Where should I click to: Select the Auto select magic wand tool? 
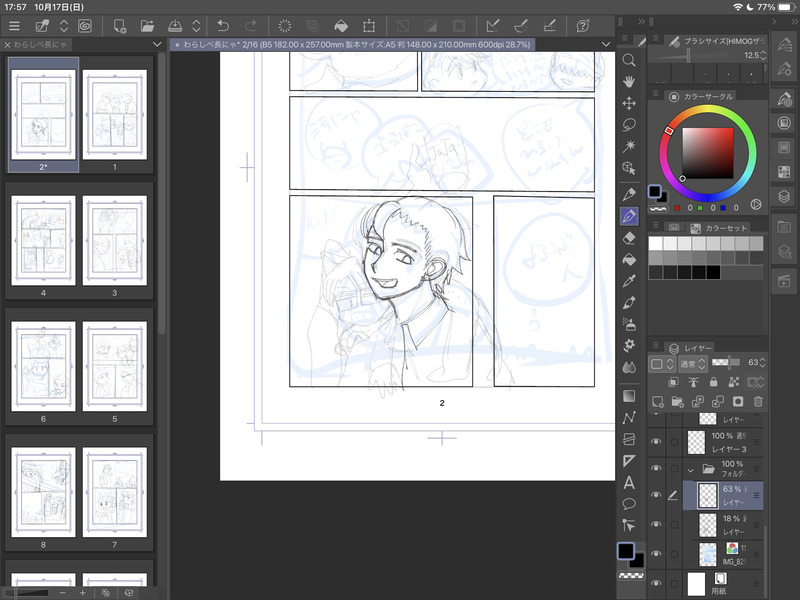tap(629, 146)
